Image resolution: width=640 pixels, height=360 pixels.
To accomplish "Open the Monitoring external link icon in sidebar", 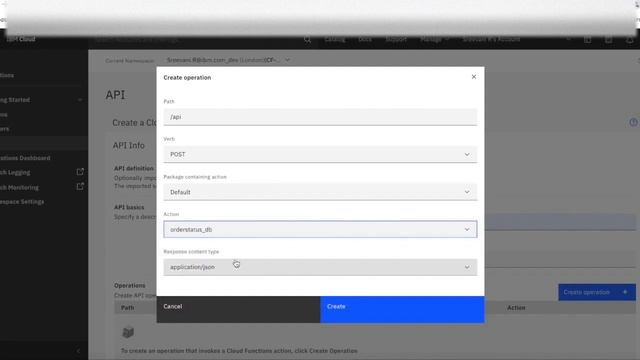I will 80,187.
